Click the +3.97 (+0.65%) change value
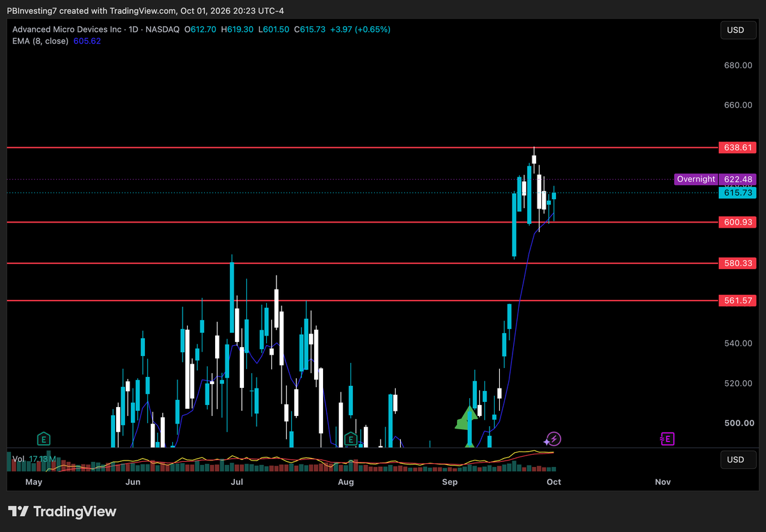 361,29
